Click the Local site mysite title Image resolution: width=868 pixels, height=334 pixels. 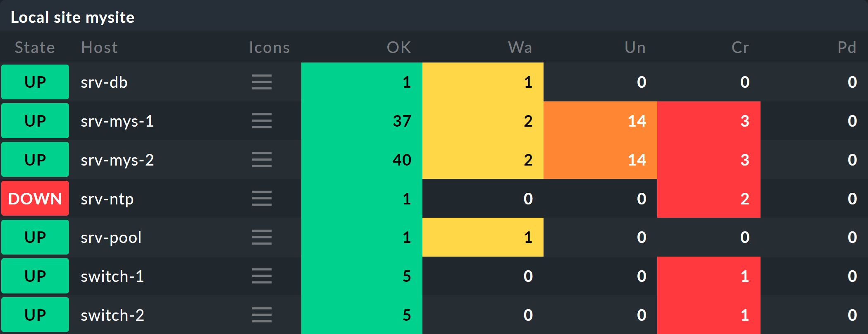[72, 17]
